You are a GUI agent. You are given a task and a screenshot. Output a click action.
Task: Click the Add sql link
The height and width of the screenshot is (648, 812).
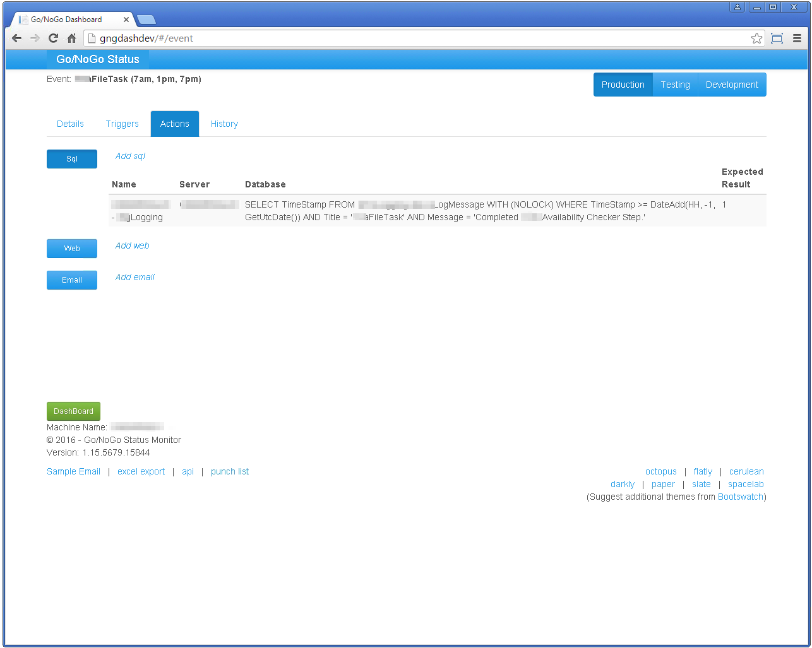130,156
